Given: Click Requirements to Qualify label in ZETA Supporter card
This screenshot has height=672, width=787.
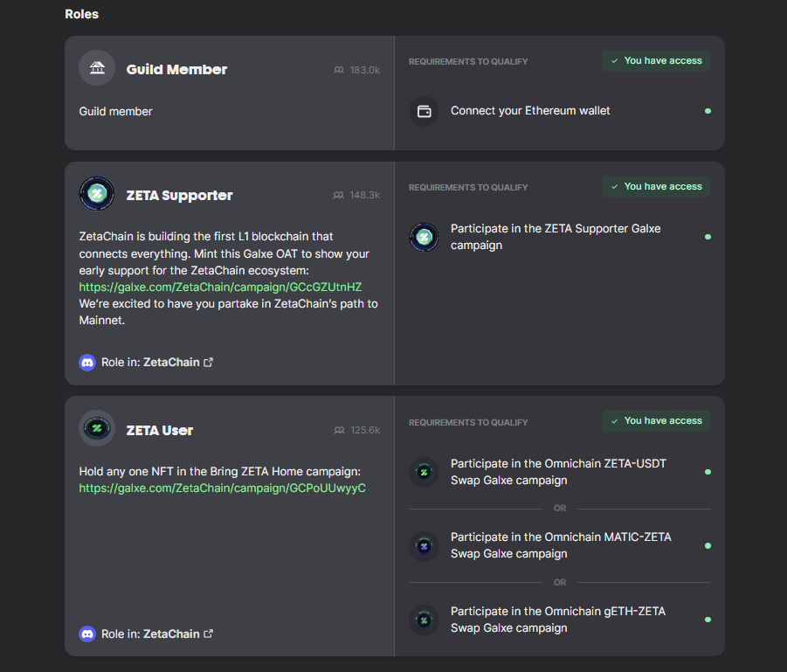Looking at the screenshot, I should pyautogui.click(x=468, y=187).
